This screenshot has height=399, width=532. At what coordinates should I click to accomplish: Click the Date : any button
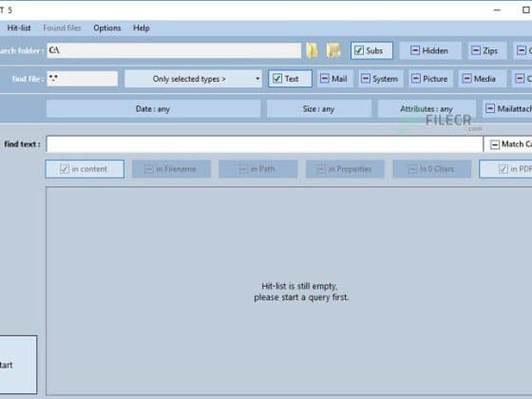(153, 109)
